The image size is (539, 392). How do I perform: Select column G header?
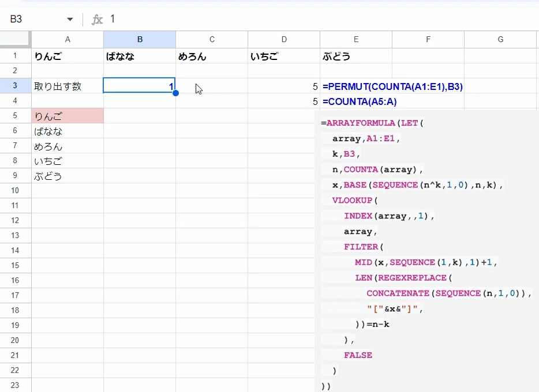click(x=500, y=39)
